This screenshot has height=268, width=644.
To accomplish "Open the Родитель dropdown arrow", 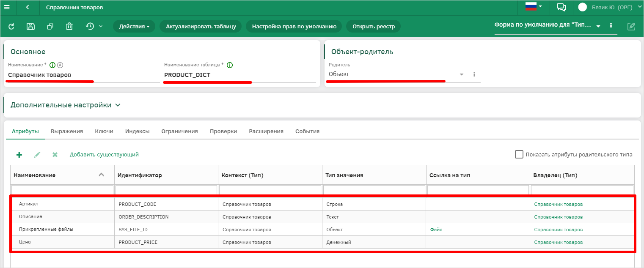I will tap(462, 74).
